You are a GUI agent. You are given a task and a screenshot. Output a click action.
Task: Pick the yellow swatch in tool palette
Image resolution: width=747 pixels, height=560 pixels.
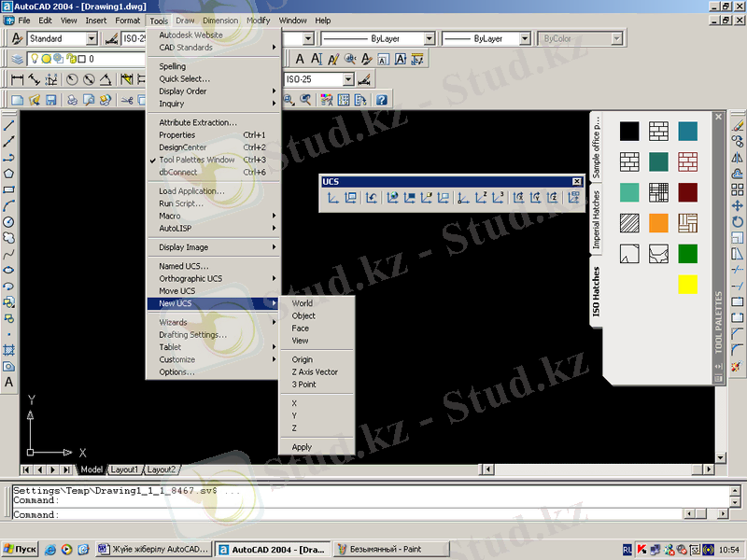pos(687,285)
